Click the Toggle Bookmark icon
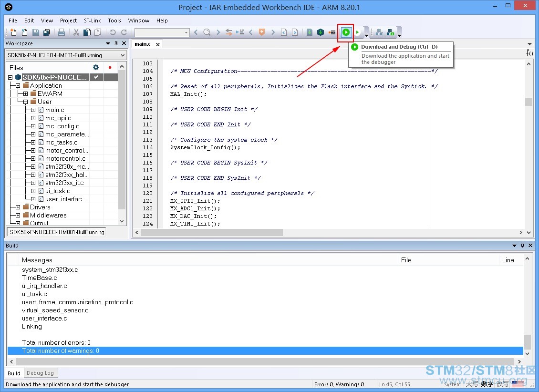The width and height of the screenshot is (539, 392). point(262,32)
